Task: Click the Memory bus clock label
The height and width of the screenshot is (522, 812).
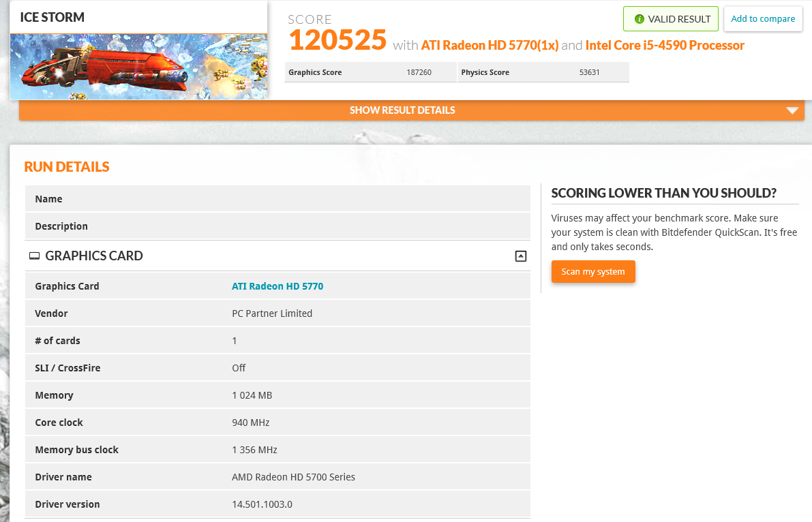Action: [76, 450]
